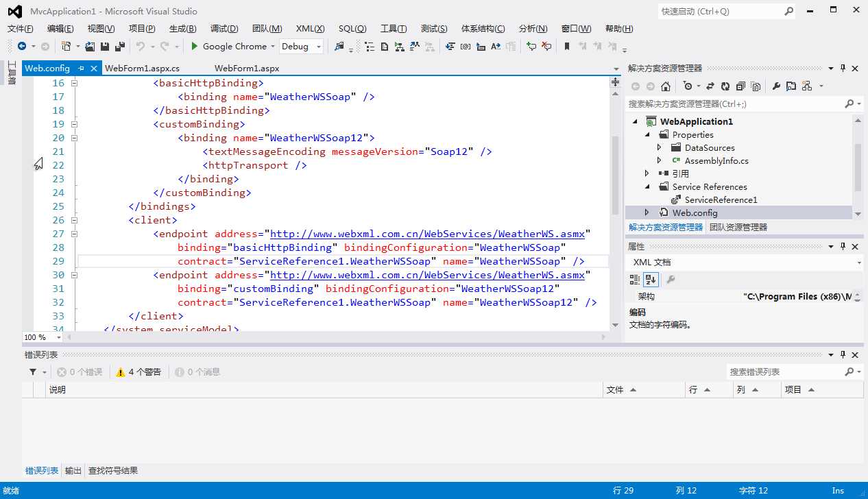Image resolution: width=868 pixels, height=499 pixels.
Task: Click the Undo toolbar icon
Action: 140,46
